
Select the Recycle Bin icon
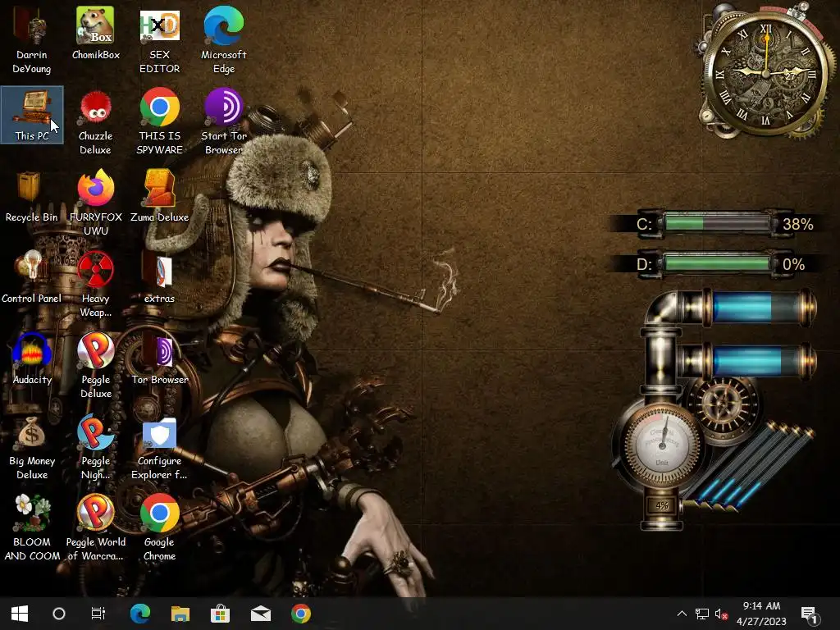[x=32, y=196]
